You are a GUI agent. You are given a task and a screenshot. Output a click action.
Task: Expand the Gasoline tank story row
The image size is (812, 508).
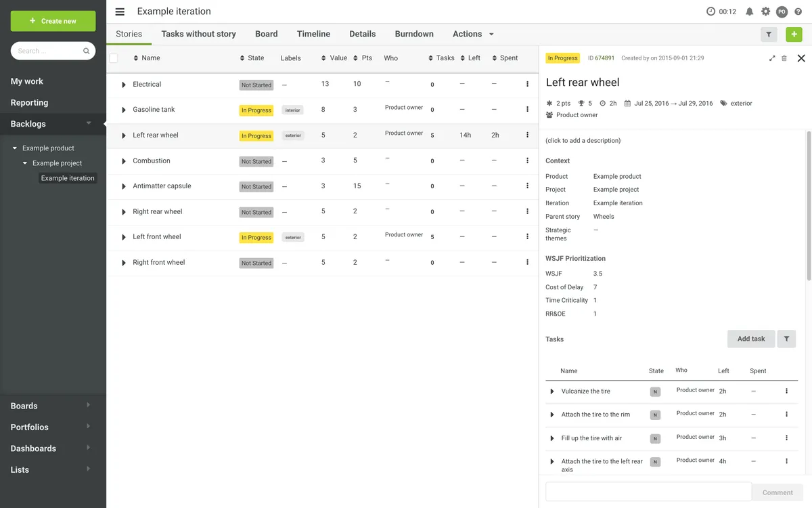(x=124, y=110)
